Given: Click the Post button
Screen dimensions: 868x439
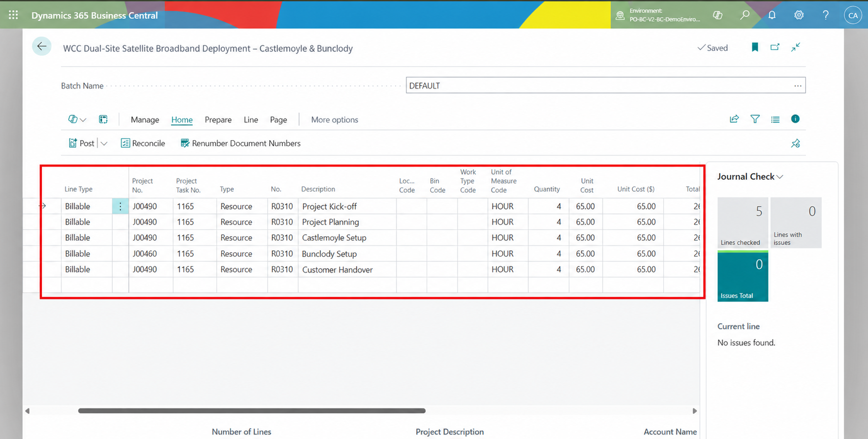Looking at the screenshot, I should [x=82, y=143].
